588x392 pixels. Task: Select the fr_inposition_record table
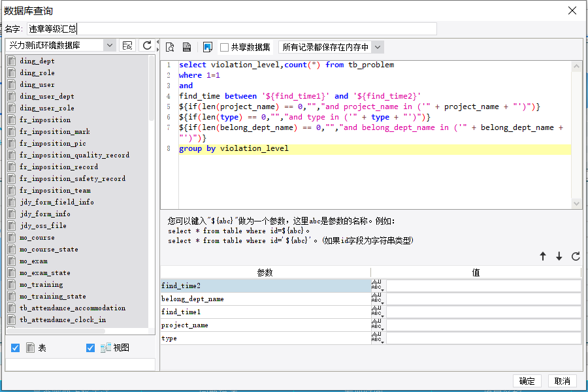pyautogui.click(x=59, y=167)
